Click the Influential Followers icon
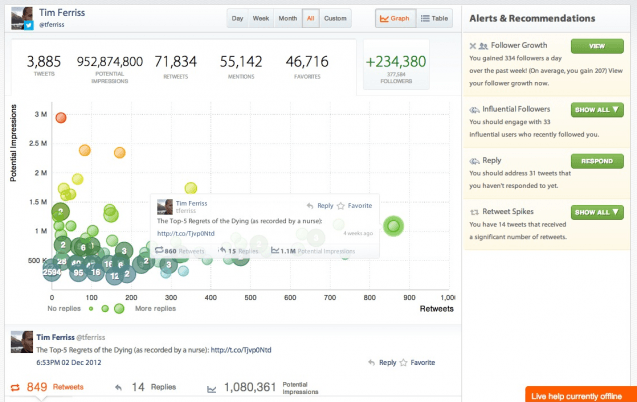637x402 pixels. pos(474,110)
